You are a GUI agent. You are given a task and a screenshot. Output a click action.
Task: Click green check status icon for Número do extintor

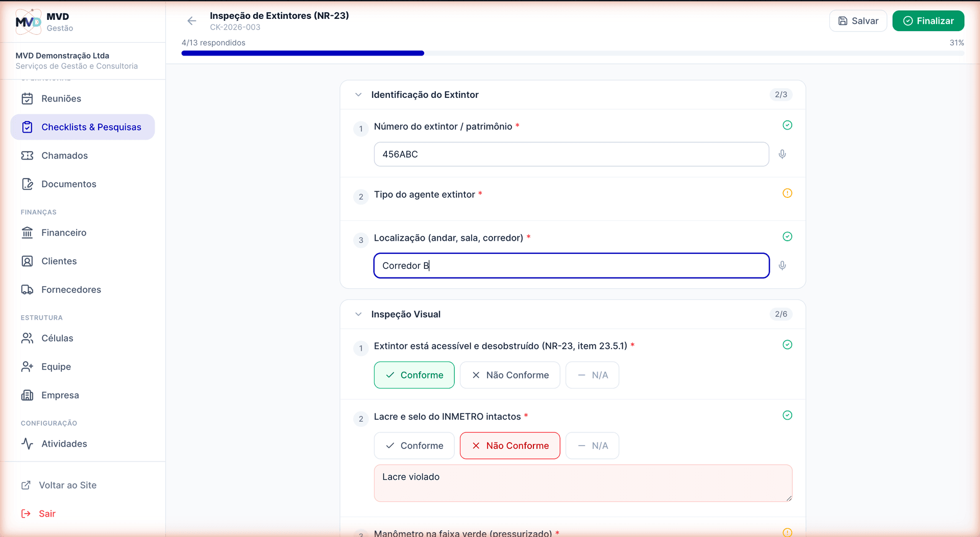point(788,125)
